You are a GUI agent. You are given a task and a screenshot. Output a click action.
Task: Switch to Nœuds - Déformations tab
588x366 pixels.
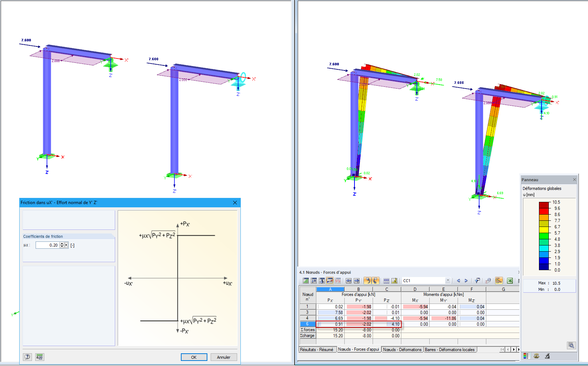coord(402,350)
